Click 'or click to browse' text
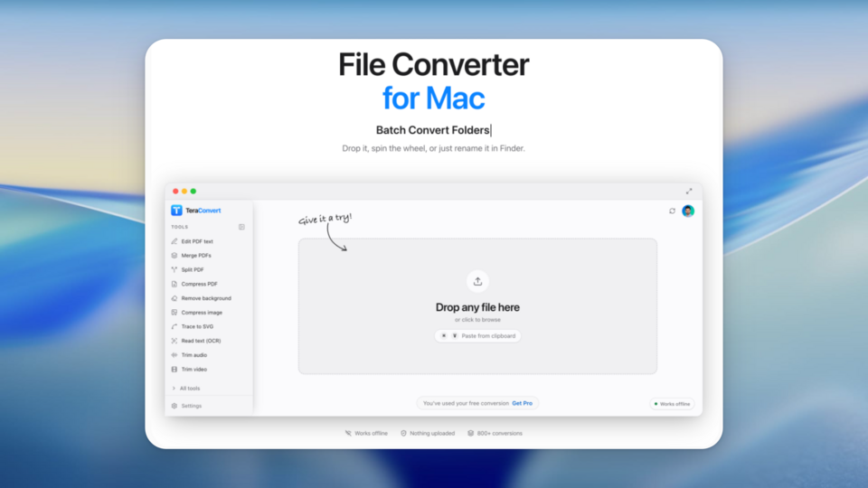Image resolution: width=868 pixels, height=488 pixels. tap(477, 320)
